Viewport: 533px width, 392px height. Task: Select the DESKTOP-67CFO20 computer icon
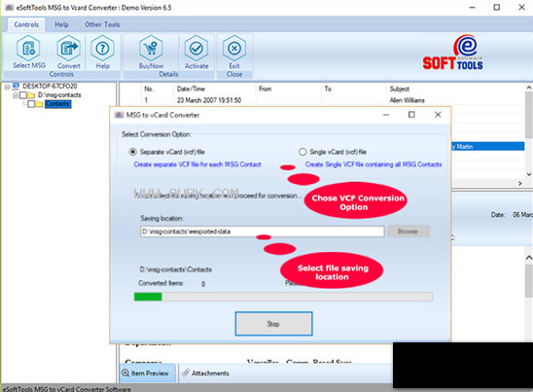coord(16,86)
